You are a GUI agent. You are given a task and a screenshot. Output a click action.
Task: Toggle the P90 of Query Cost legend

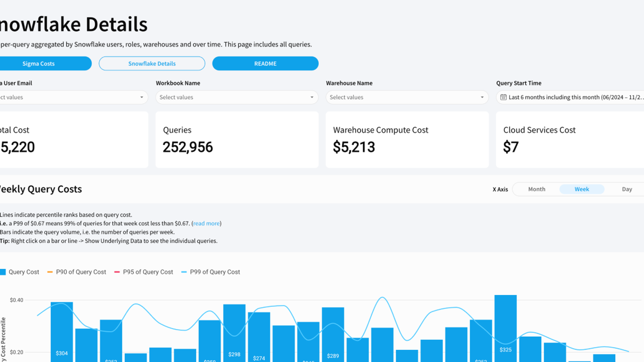click(76, 272)
